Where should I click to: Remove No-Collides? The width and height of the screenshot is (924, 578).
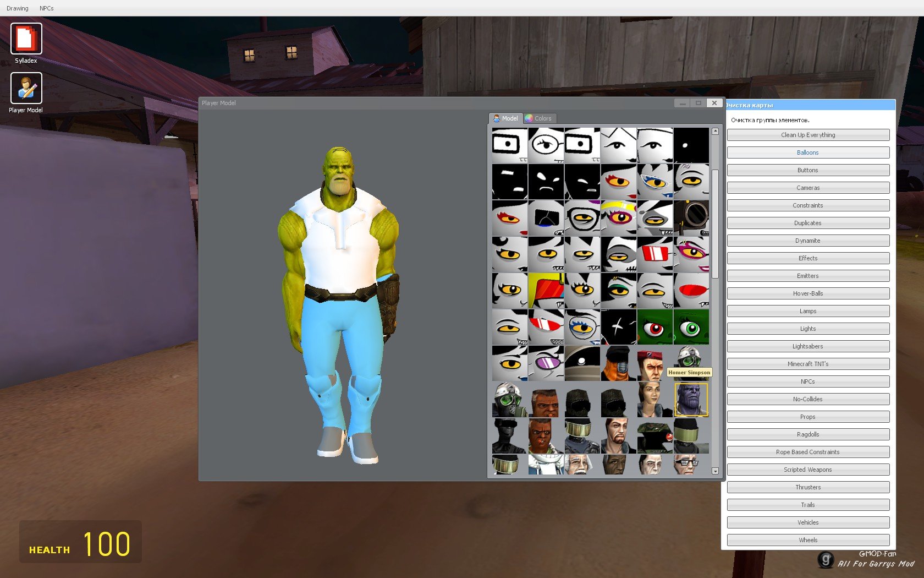(808, 399)
